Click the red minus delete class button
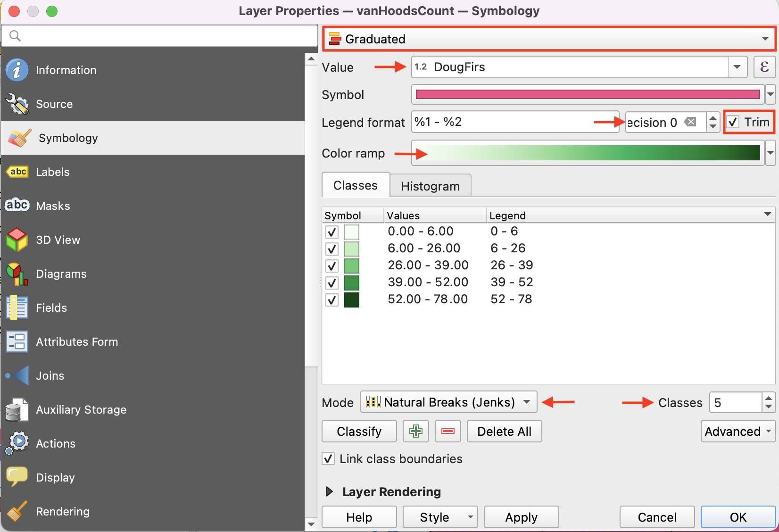The width and height of the screenshot is (779, 532). click(x=448, y=431)
